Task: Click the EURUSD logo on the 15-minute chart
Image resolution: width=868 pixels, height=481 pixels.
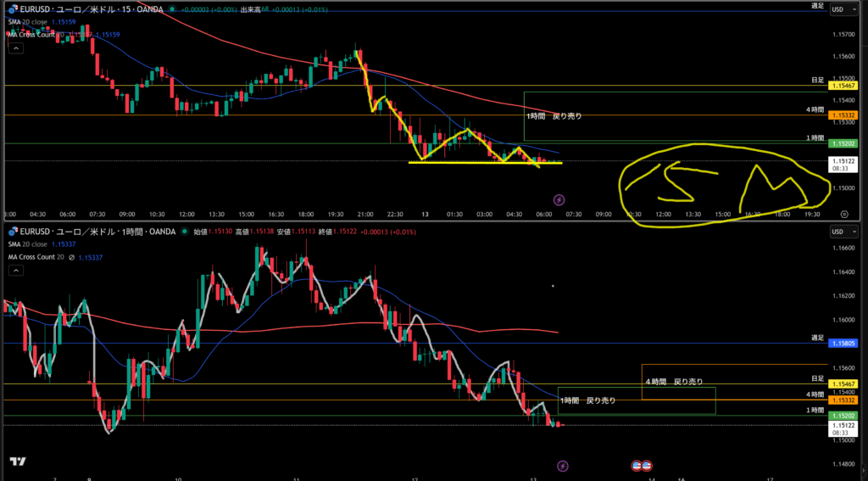Action: [x=14, y=8]
